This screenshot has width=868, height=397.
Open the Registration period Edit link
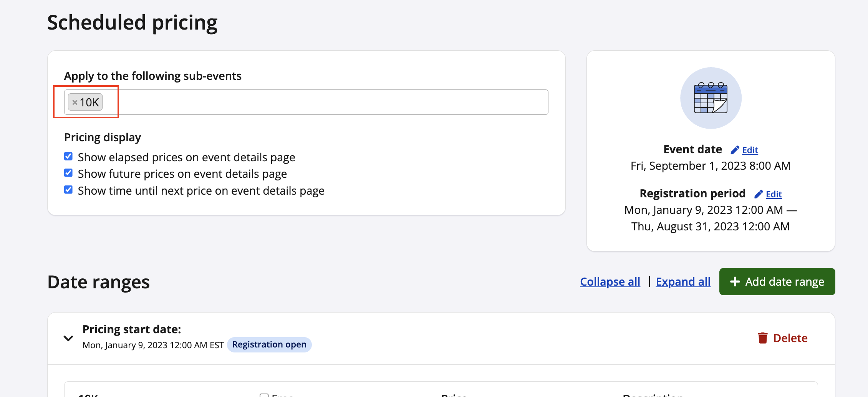click(774, 194)
